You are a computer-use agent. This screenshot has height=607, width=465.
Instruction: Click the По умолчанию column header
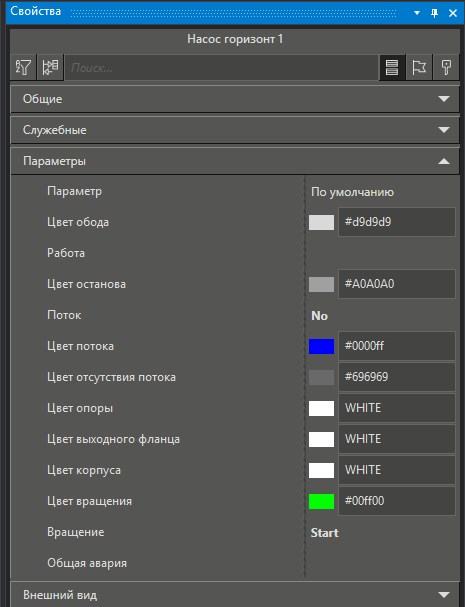pyautogui.click(x=352, y=192)
